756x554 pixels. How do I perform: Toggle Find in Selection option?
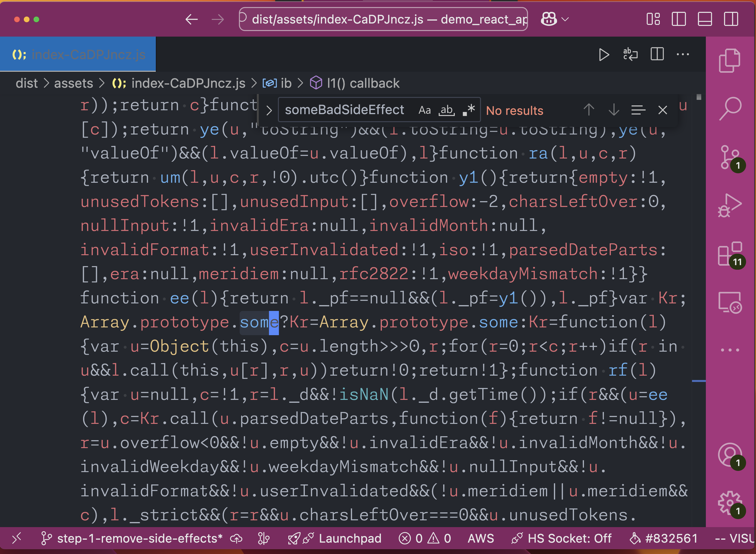[x=638, y=110]
